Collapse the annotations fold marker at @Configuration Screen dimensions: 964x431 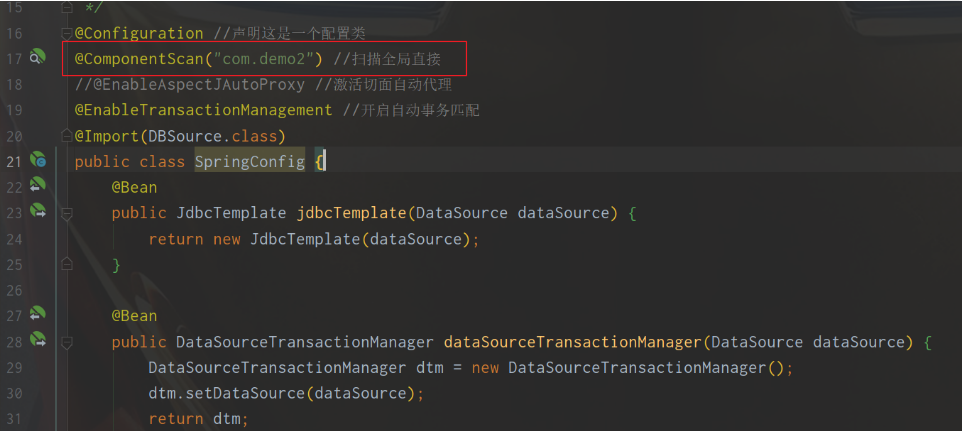tap(67, 33)
